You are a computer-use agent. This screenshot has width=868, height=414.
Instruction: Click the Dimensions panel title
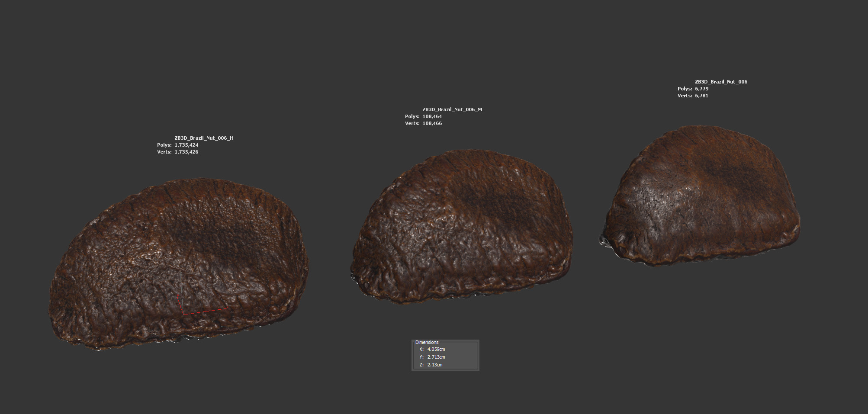(x=427, y=342)
